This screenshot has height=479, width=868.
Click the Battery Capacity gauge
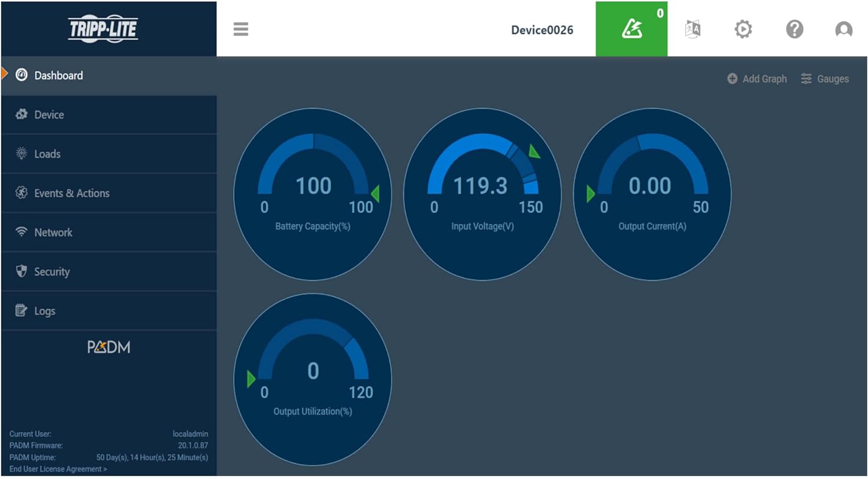[312, 194]
